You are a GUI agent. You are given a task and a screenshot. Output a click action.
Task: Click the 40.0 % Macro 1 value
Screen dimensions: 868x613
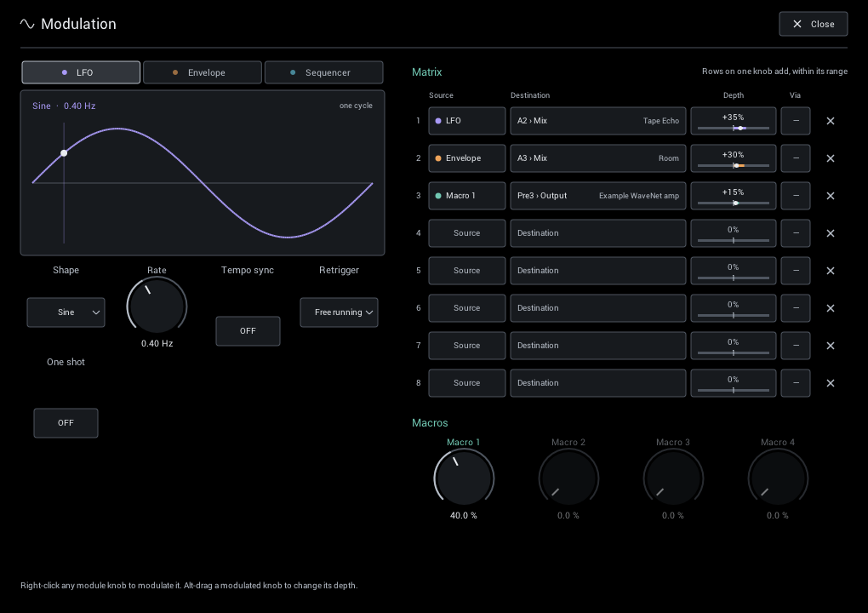463,516
